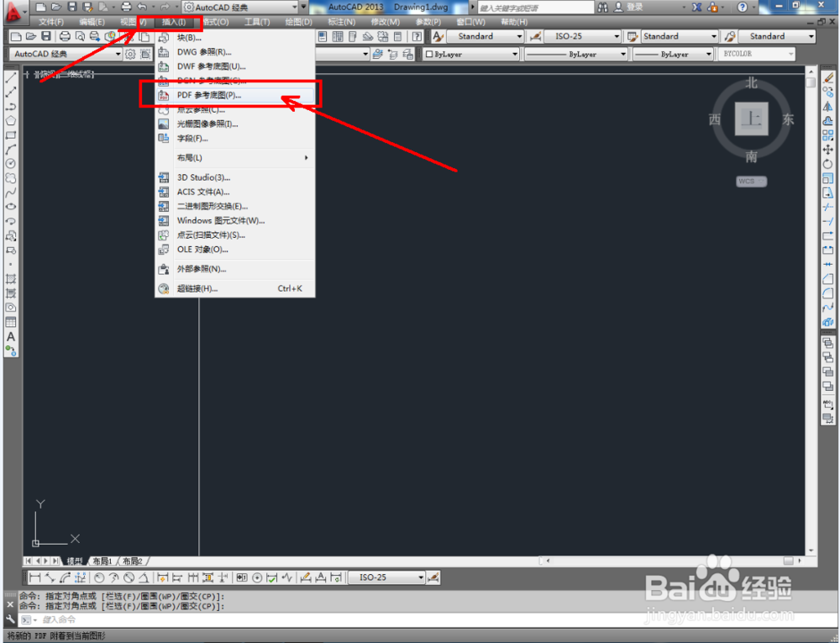This screenshot has width=840, height=643.
Task: Choose PDF 参考底图(P)... menu entry
Action: pos(234,95)
